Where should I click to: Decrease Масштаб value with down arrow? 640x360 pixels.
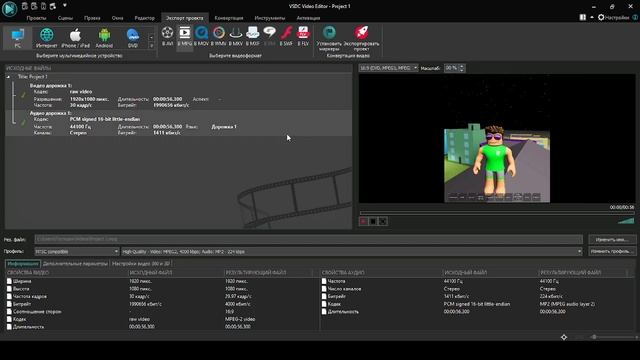pos(462,70)
